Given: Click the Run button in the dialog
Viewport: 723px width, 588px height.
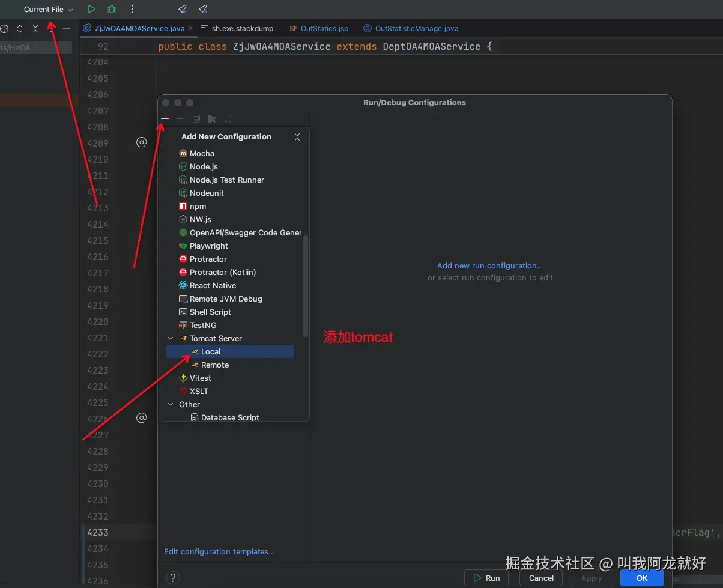Looking at the screenshot, I should click(x=486, y=578).
